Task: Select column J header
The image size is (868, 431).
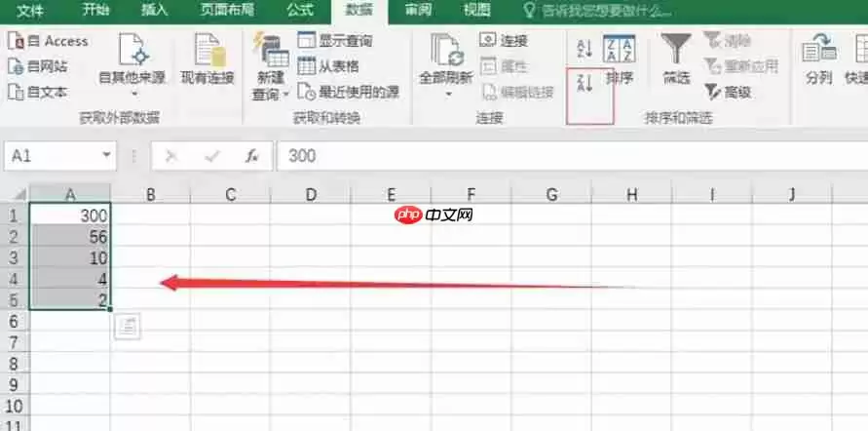Action: click(x=792, y=194)
